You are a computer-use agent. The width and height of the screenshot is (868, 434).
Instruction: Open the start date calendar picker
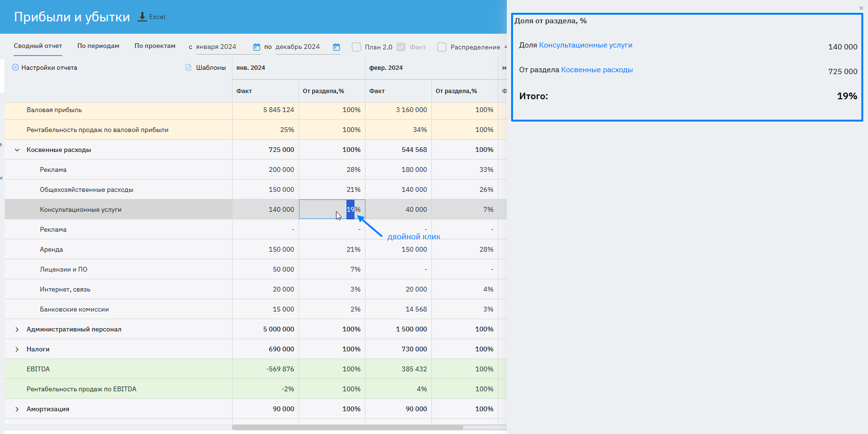(257, 47)
